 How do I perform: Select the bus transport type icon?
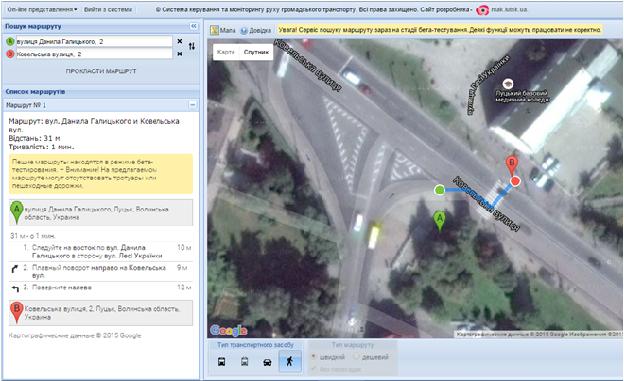pos(222,361)
